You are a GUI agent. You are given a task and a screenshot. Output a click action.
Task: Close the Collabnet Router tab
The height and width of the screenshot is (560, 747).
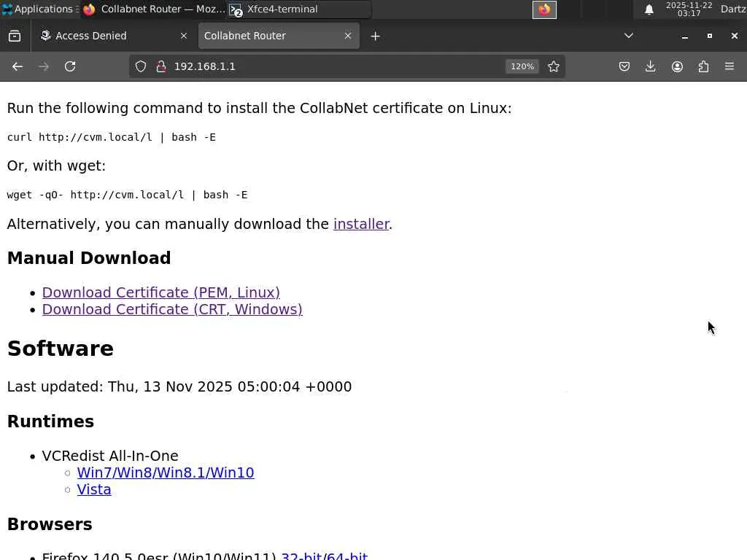(348, 36)
